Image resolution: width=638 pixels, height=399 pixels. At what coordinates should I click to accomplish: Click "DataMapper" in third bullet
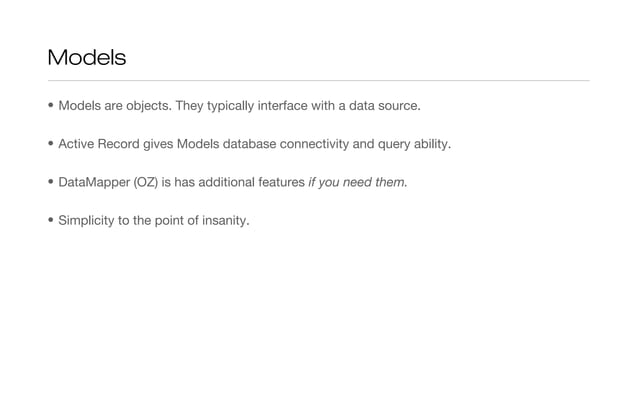[94, 182]
